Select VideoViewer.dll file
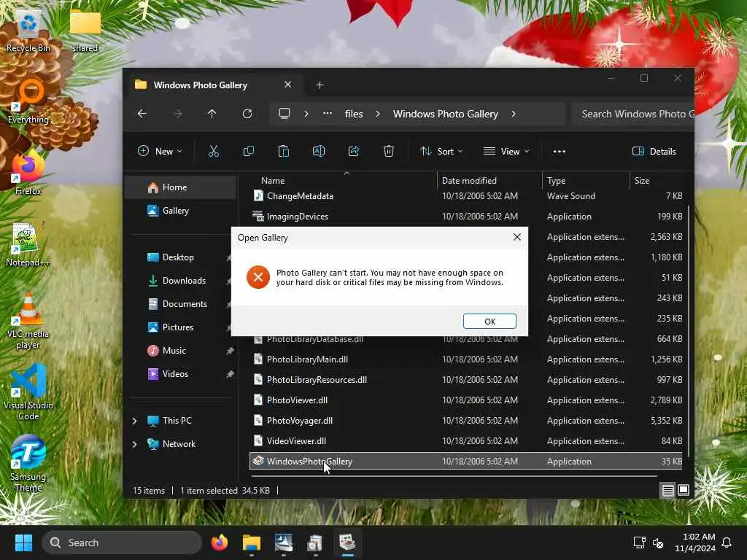The width and height of the screenshot is (747, 560). point(466,441)
